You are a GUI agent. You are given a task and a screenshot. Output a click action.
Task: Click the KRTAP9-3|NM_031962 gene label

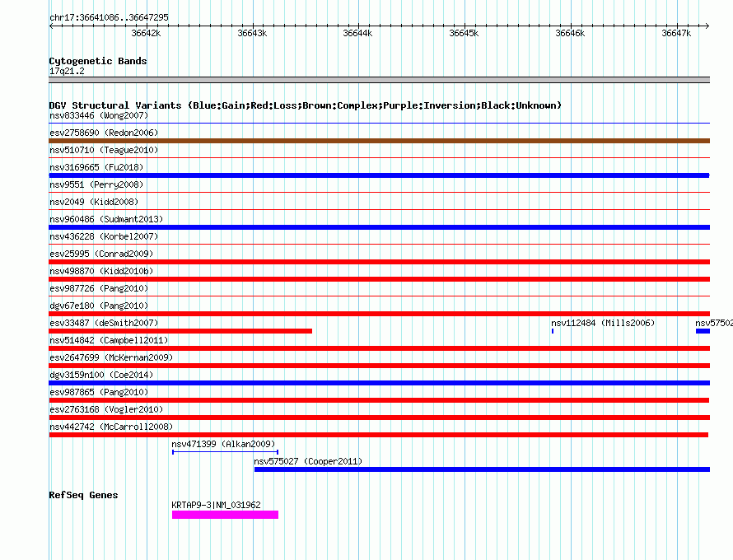pos(216,505)
